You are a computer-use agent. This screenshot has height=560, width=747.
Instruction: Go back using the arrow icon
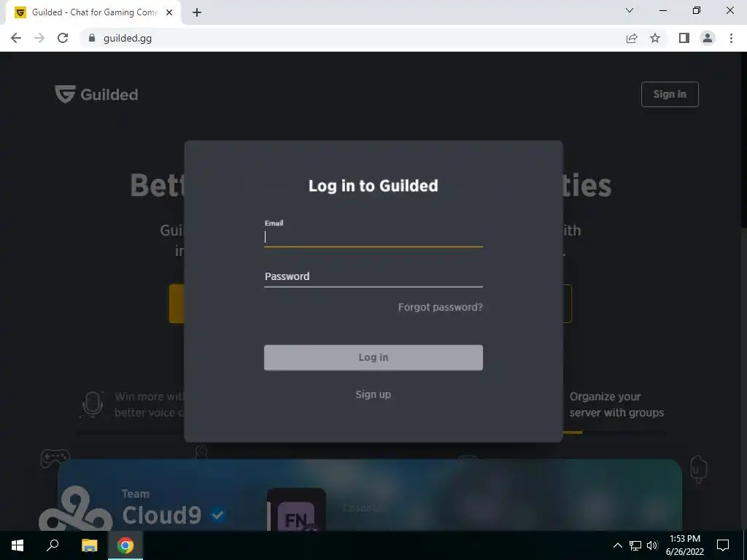click(16, 38)
